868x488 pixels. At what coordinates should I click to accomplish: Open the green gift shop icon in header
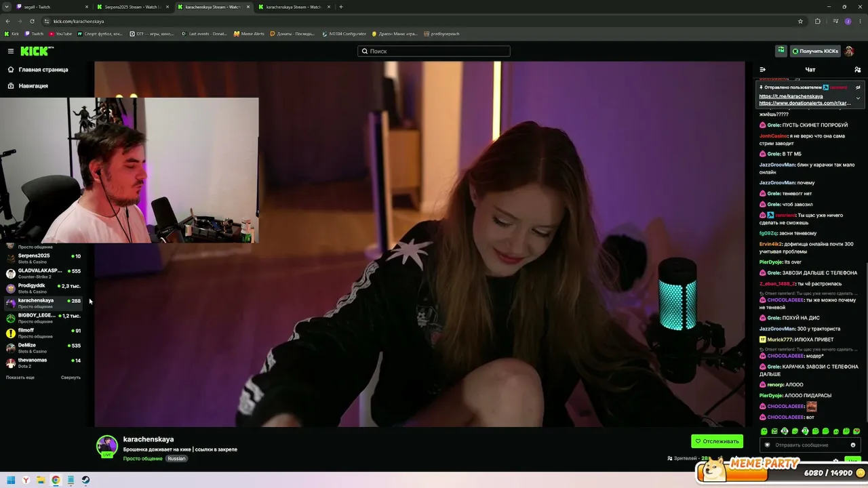781,51
